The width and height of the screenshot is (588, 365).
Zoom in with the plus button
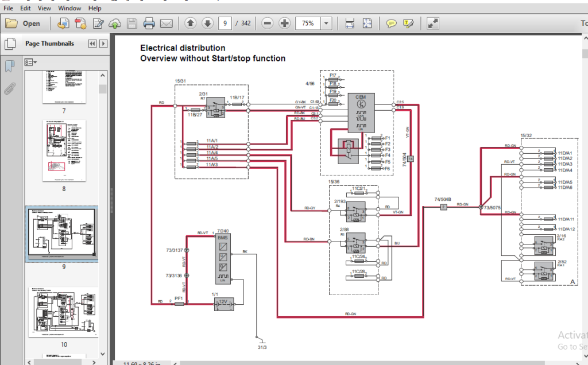pos(285,23)
